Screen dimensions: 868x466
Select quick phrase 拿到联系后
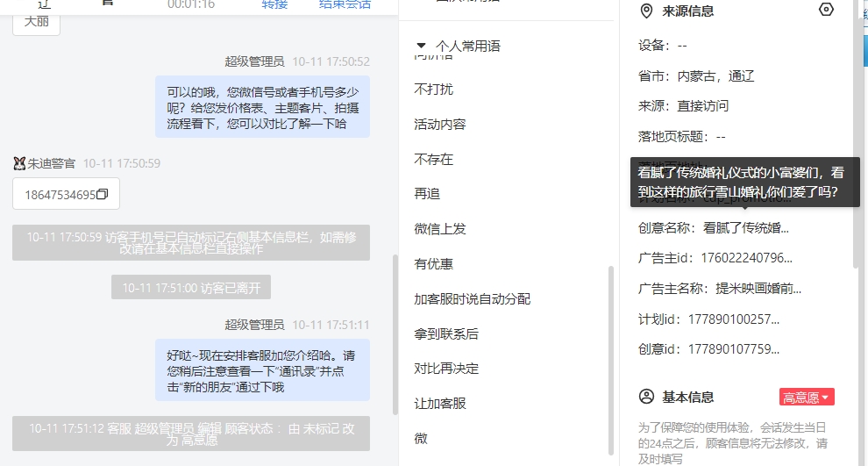pos(446,333)
